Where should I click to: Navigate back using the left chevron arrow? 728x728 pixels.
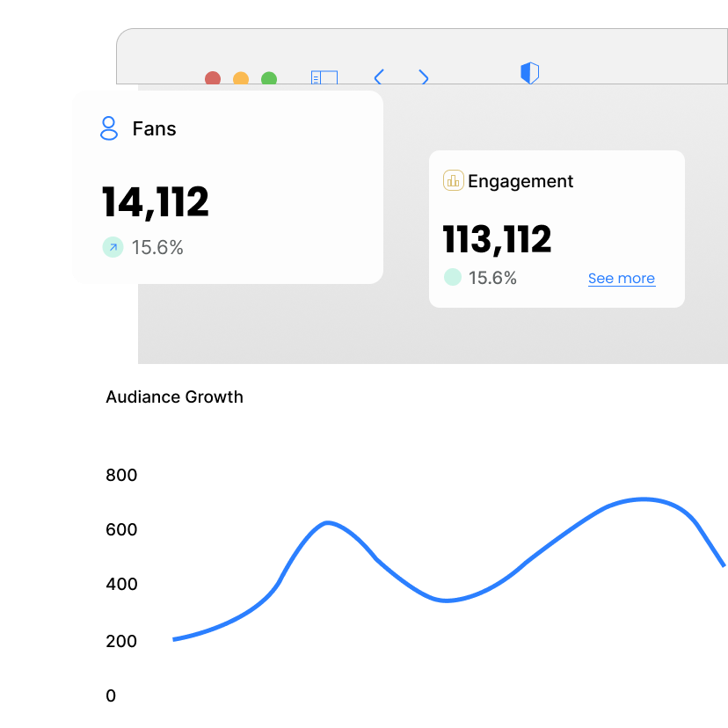click(x=378, y=77)
